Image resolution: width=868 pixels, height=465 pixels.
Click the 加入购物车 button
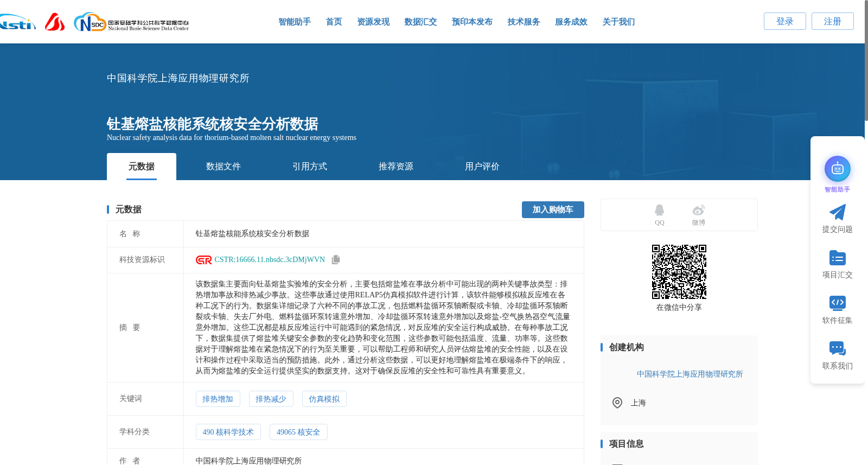[553, 209]
